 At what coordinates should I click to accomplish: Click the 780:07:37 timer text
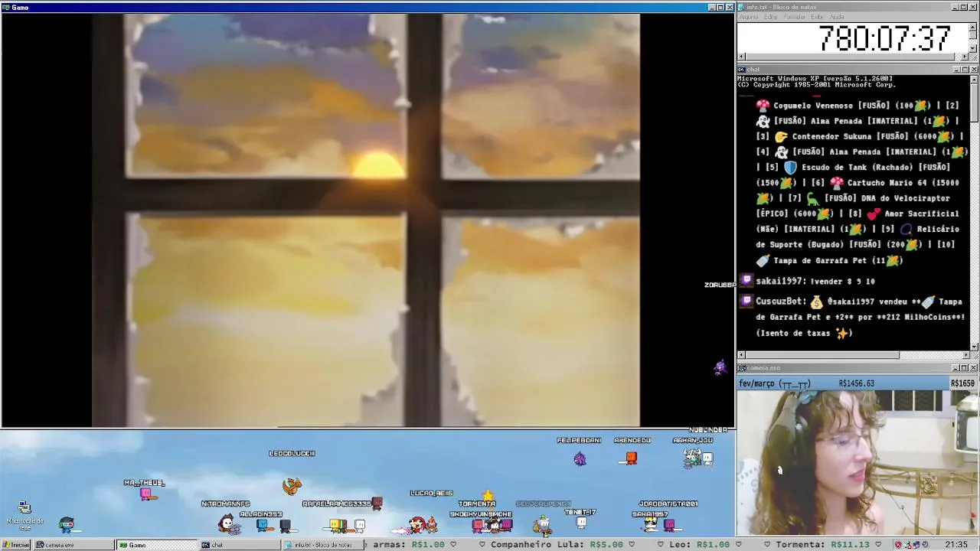(884, 38)
